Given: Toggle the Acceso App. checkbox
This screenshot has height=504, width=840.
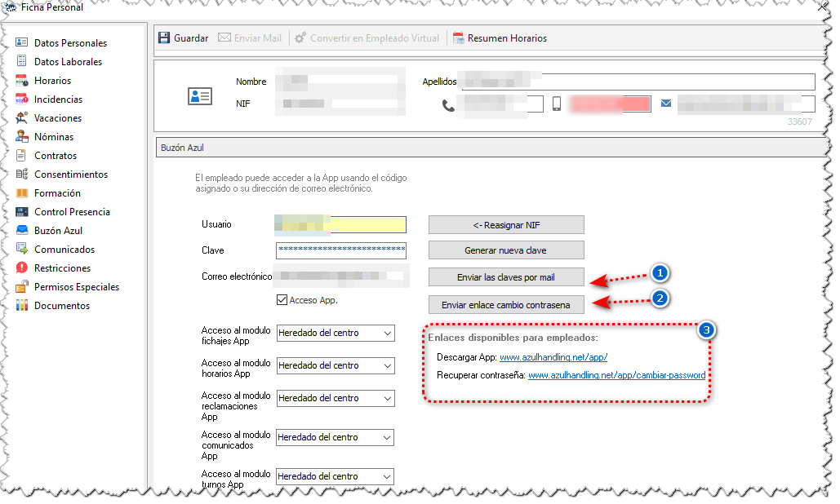Looking at the screenshot, I should click(282, 300).
